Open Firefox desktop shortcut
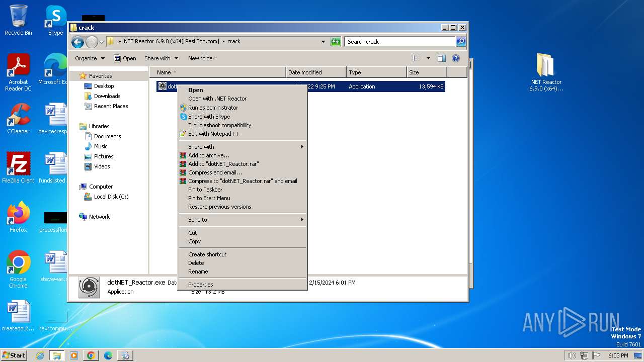Image resolution: width=644 pixels, height=362 pixels. point(18,217)
